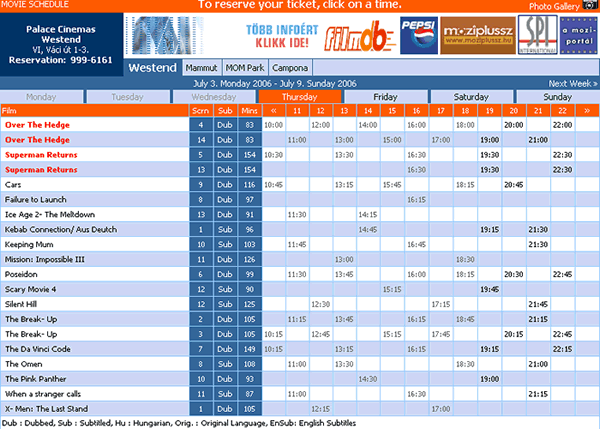Open Superman Returns screen 13 title
The width and height of the screenshot is (600, 429).
pyautogui.click(x=41, y=170)
